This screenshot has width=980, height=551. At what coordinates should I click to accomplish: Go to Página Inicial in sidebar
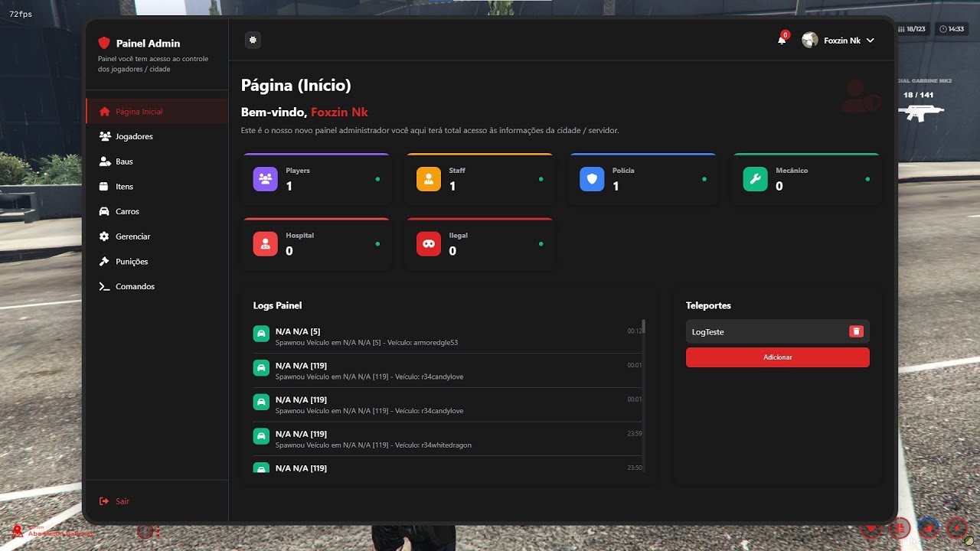pyautogui.click(x=157, y=111)
